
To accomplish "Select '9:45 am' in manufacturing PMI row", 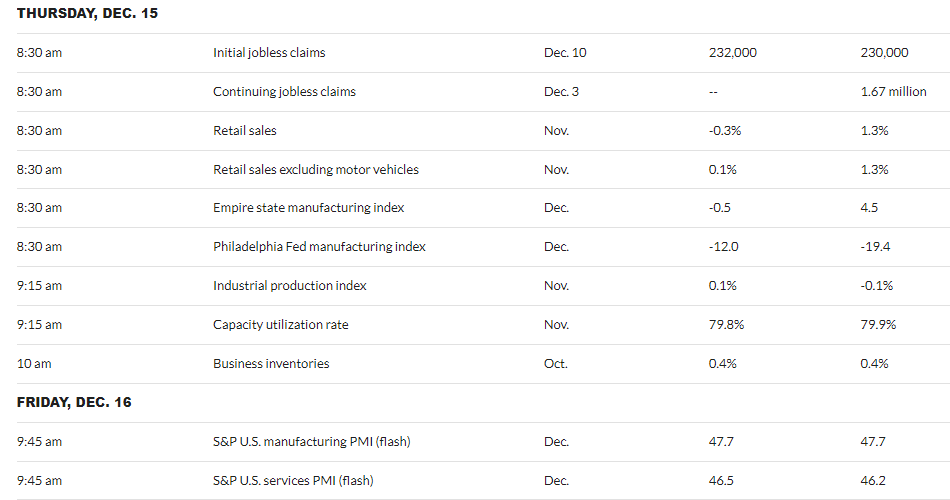I will tap(39, 441).
